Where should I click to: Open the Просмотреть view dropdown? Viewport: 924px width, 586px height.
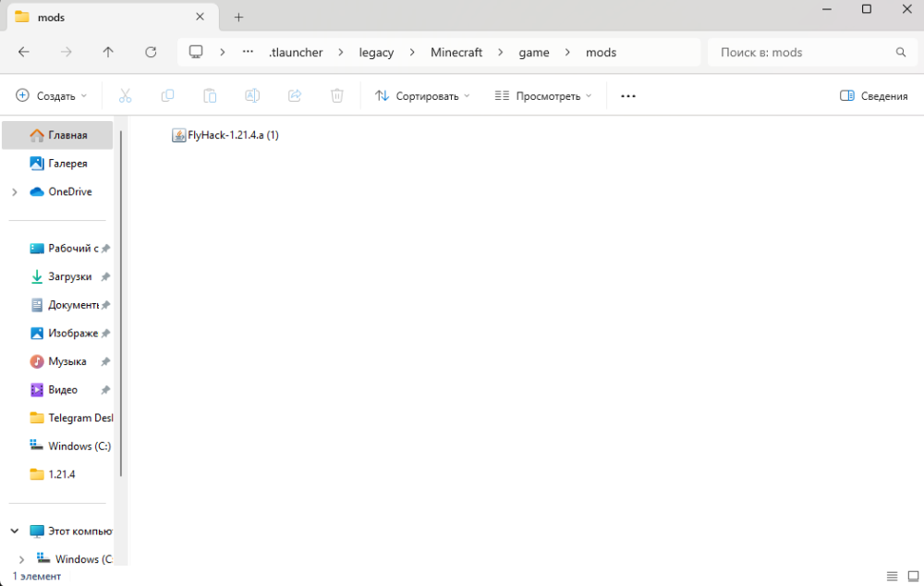coord(542,95)
